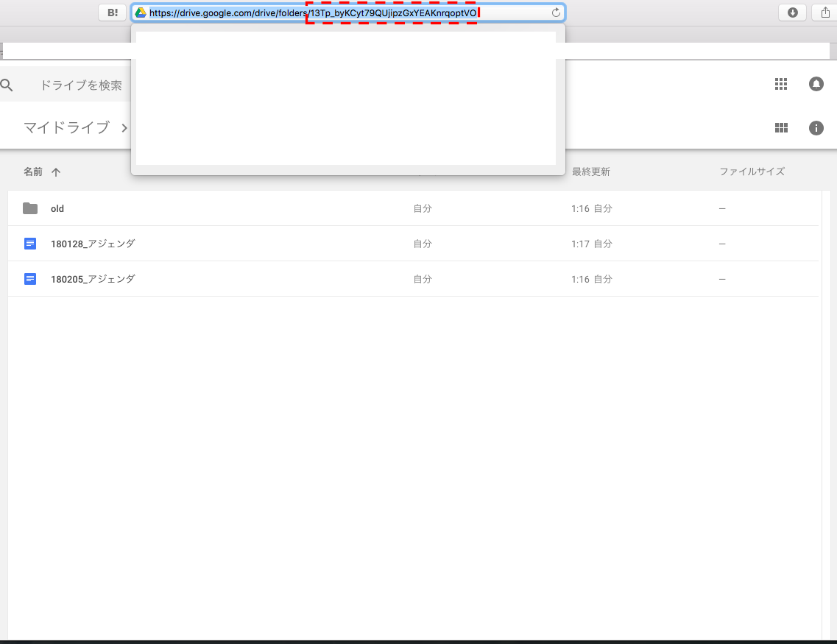
Task: Click the Google Drive favicon in address bar
Action: point(141,13)
